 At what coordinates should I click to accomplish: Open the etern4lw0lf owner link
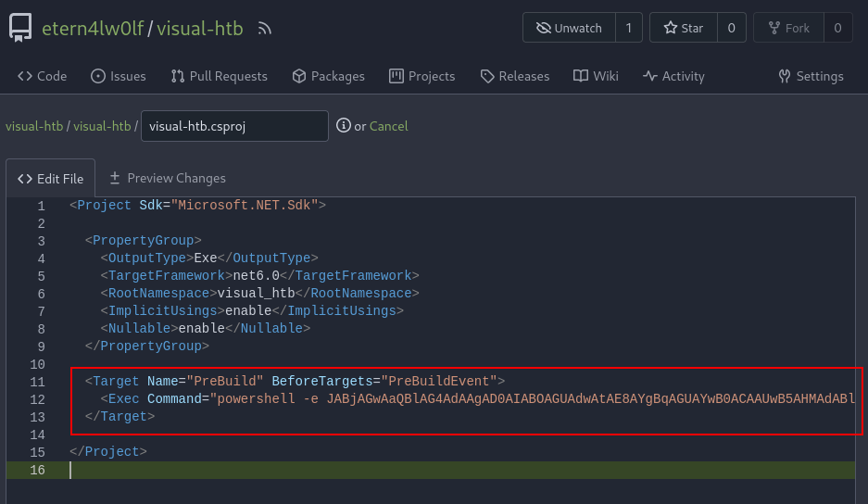tap(93, 28)
